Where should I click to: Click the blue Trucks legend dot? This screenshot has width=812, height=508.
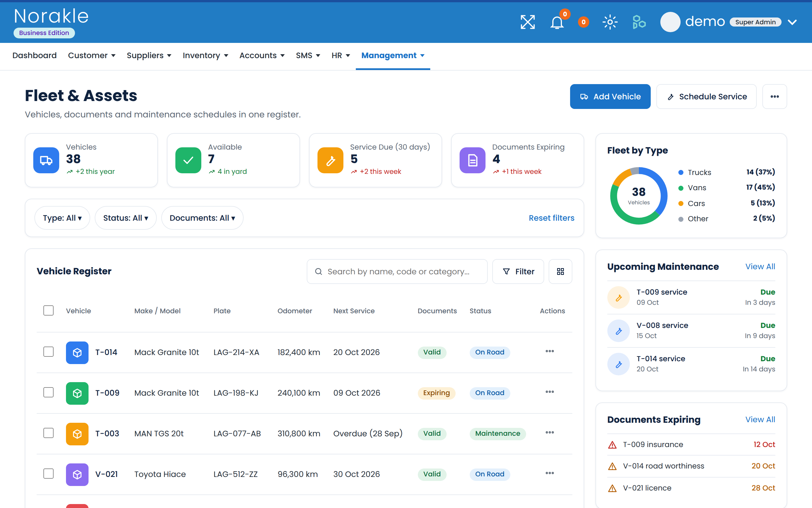pos(681,172)
